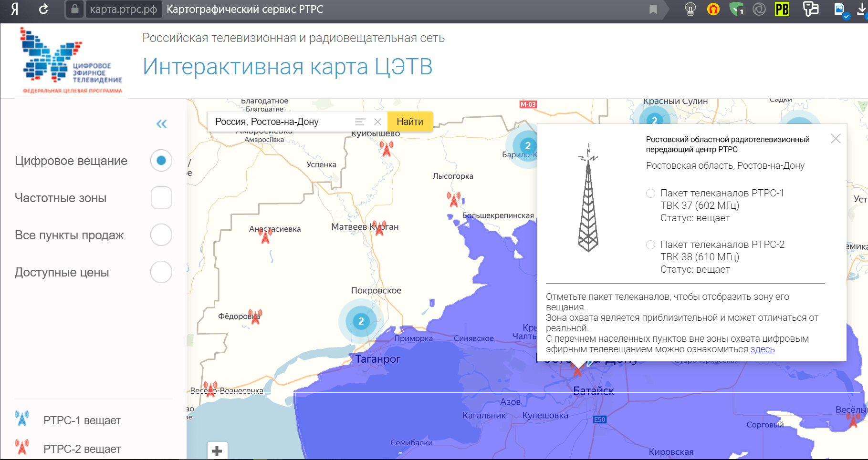The image size is (868, 460).
Task: Select the Цифровое вещание radio option
Action: pyautogui.click(x=161, y=161)
